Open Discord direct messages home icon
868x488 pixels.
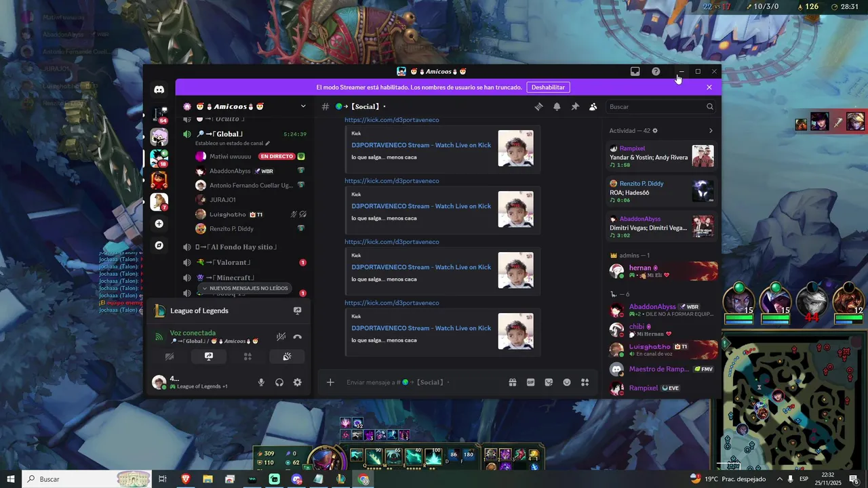coord(159,89)
